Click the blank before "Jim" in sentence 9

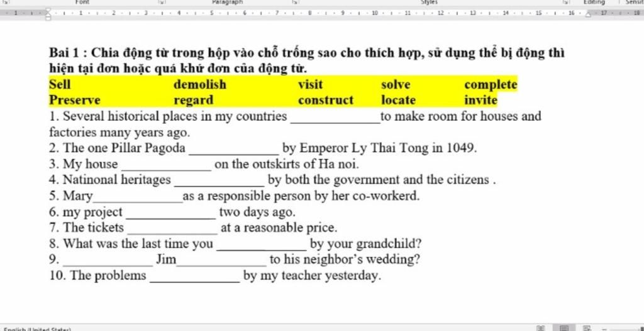click(108, 262)
